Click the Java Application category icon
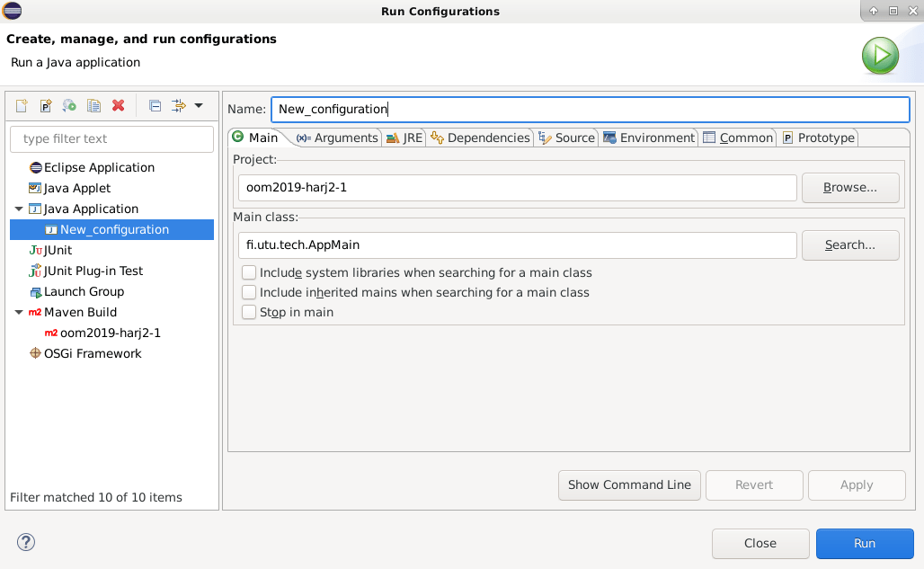 (x=35, y=209)
